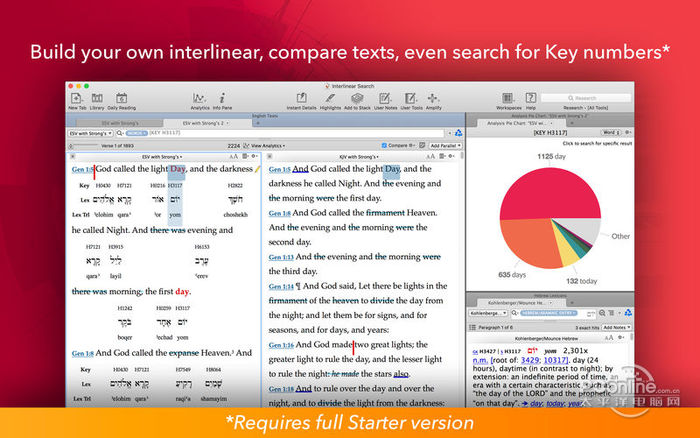
Task: Click the verse navigation slider above Verse 1 of 1893
Action: (x=84, y=146)
